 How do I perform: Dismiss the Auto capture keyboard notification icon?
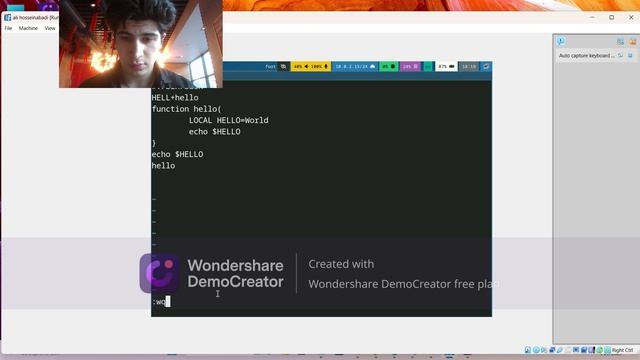coord(630,56)
